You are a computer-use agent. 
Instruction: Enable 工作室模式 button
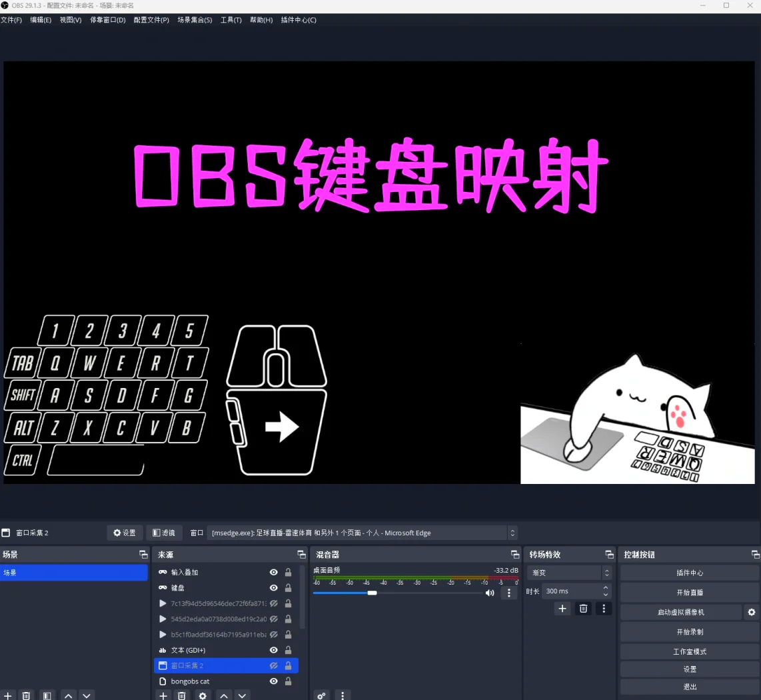coord(690,651)
